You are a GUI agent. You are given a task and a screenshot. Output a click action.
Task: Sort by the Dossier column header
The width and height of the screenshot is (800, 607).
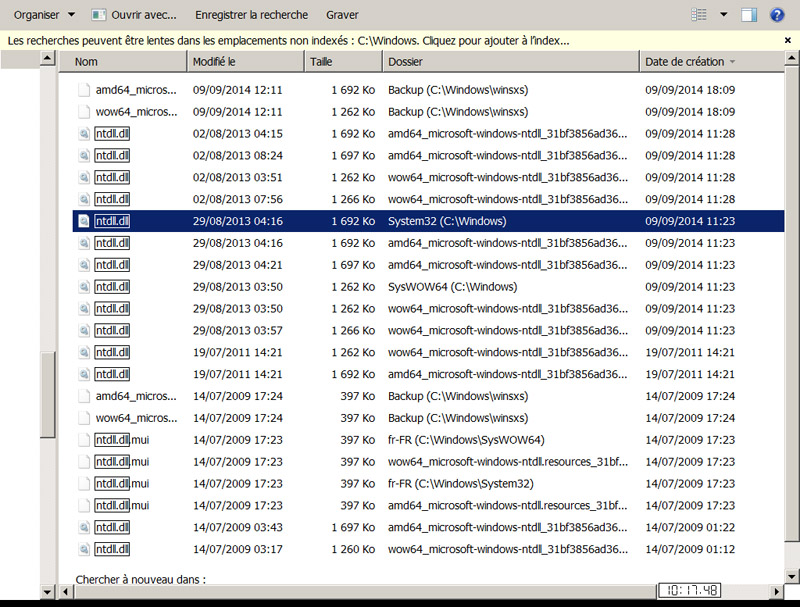(511, 62)
